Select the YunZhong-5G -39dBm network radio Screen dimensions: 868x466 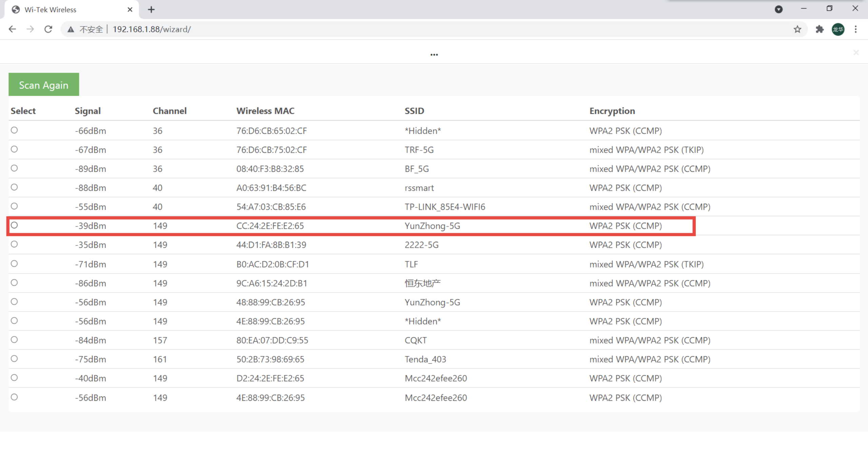tap(14, 225)
